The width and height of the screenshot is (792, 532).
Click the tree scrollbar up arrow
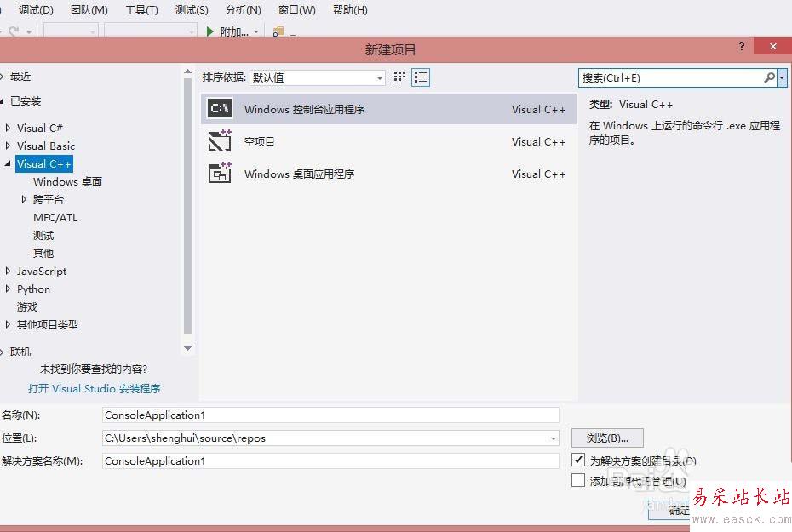[x=188, y=72]
